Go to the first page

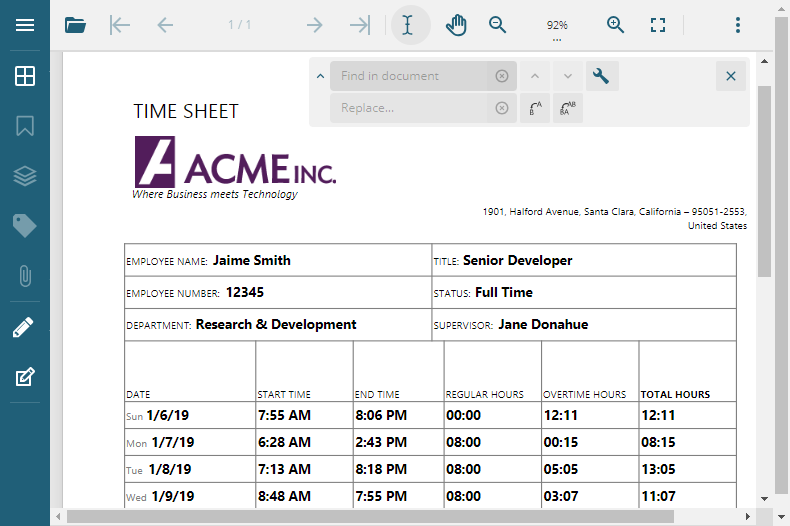(x=120, y=25)
